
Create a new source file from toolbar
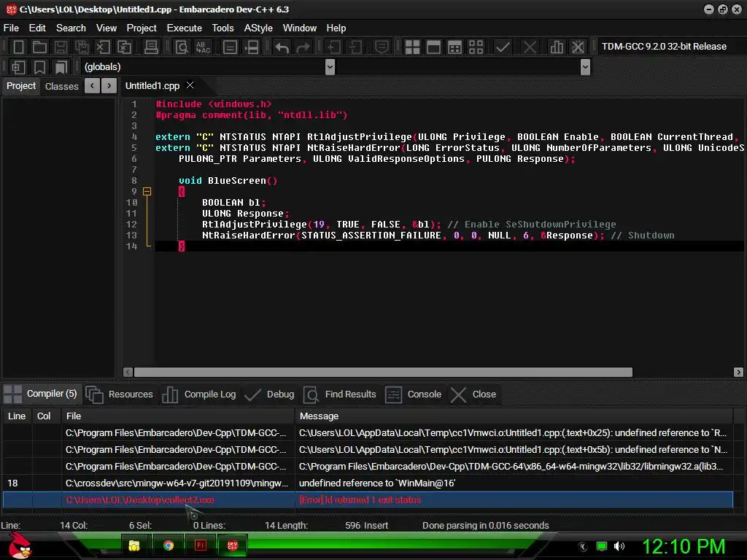pos(18,47)
